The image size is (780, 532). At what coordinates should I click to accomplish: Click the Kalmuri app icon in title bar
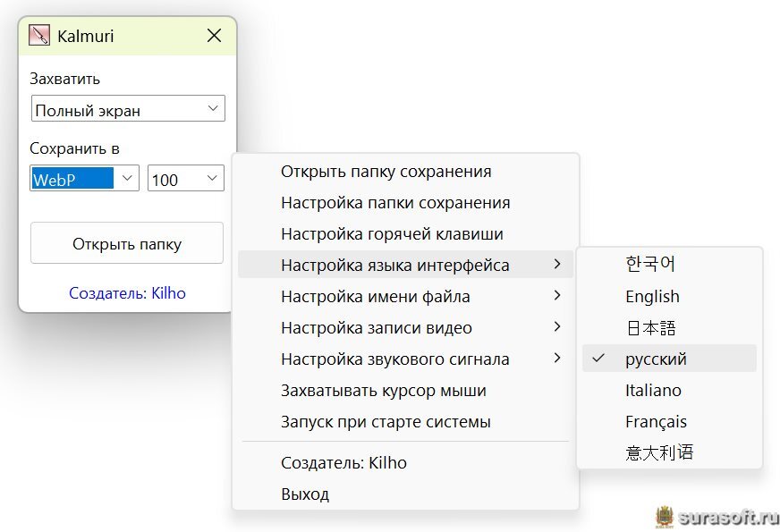39,36
